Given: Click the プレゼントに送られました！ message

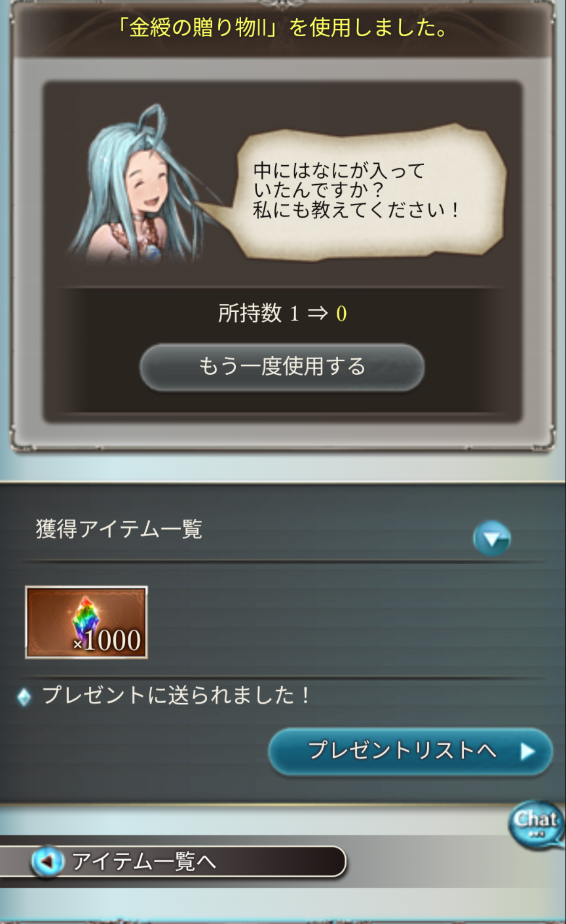Looking at the screenshot, I should pyautogui.click(x=176, y=696).
